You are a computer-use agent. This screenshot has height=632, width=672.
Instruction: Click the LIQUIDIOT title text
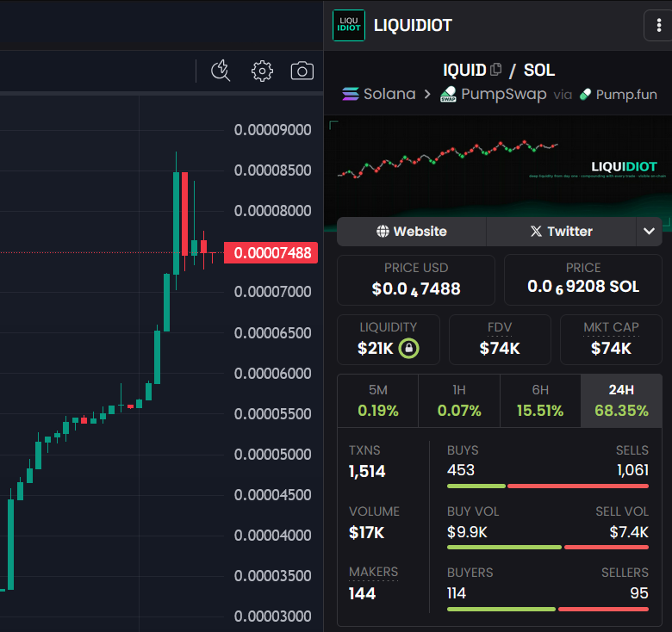click(413, 25)
